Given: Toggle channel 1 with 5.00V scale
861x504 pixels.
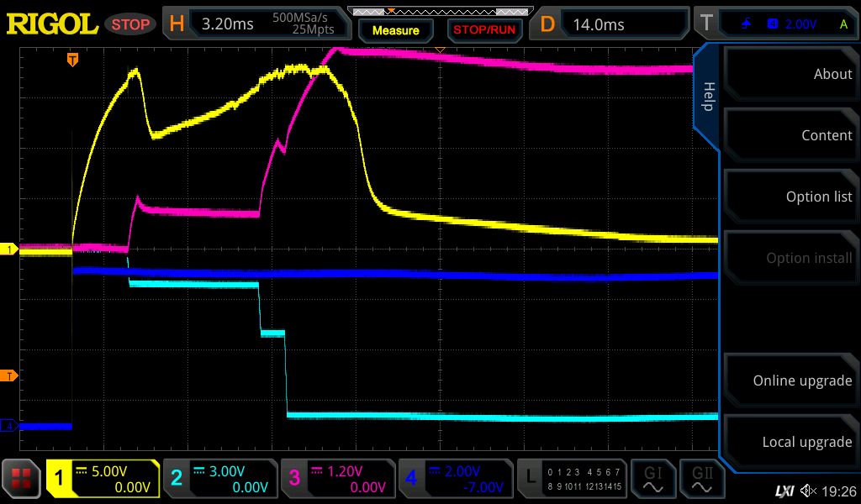Looking at the screenshot, I should pyautogui.click(x=103, y=479).
